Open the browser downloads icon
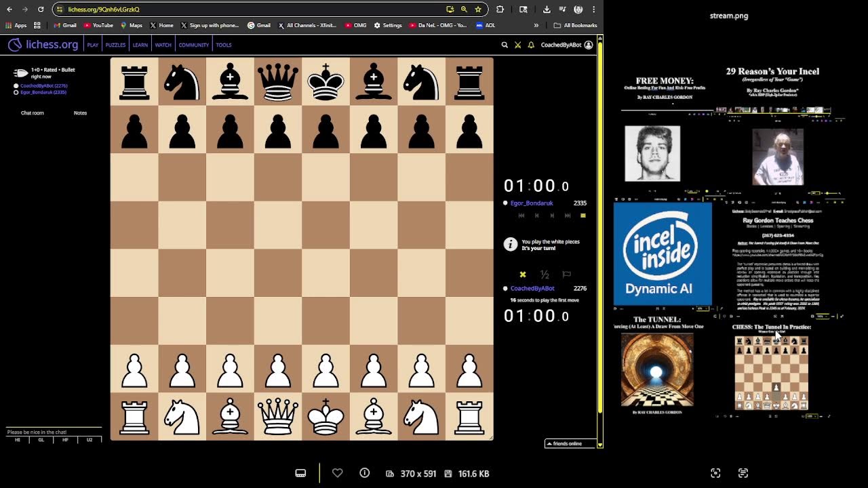868x488 pixels. point(547,9)
